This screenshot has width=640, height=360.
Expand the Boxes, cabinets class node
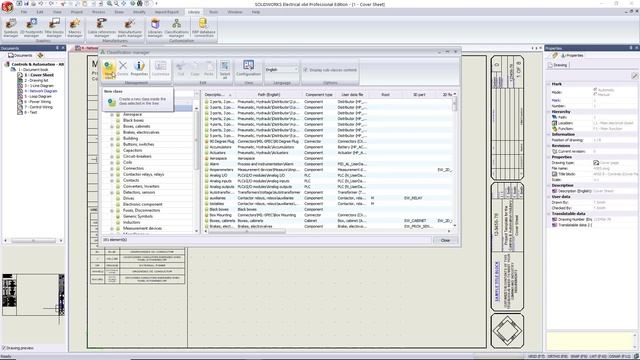pyautogui.click(x=112, y=127)
